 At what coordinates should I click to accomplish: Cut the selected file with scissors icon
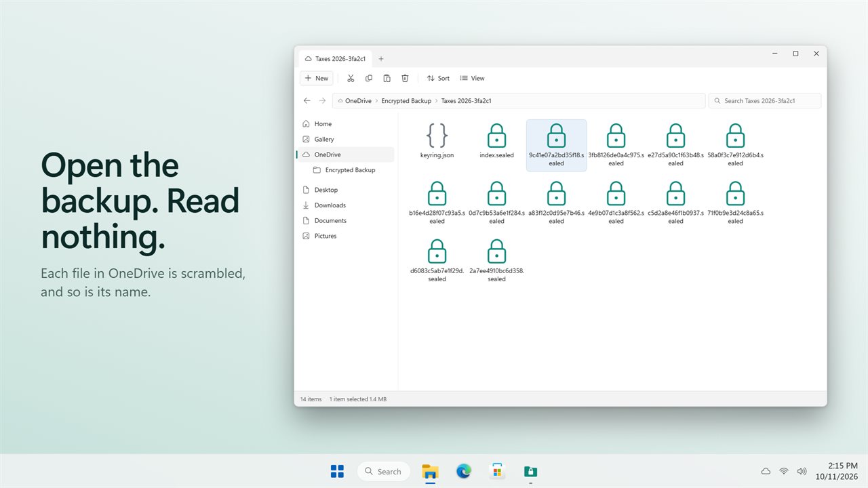click(x=351, y=79)
